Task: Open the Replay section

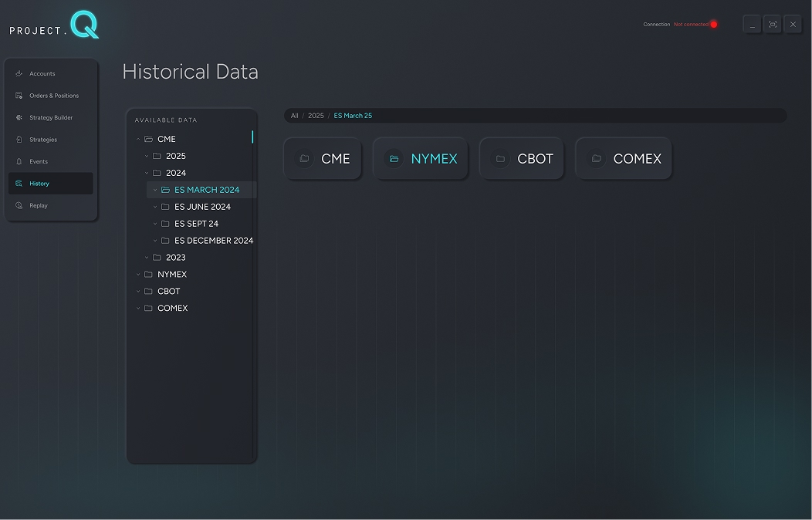Action: [51, 205]
